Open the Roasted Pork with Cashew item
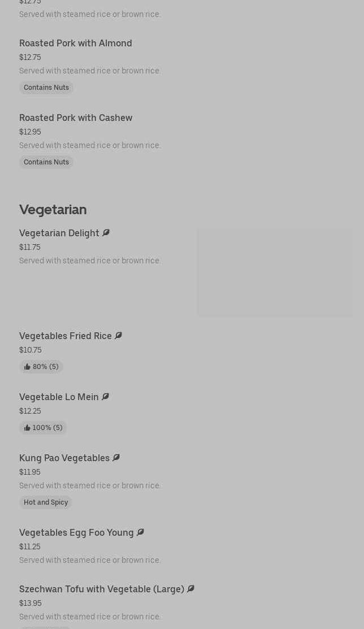The height and width of the screenshot is (629, 364). click(x=76, y=118)
